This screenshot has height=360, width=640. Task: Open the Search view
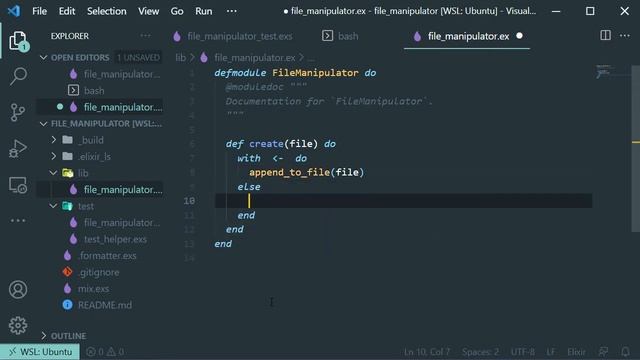tap(18, 76)
